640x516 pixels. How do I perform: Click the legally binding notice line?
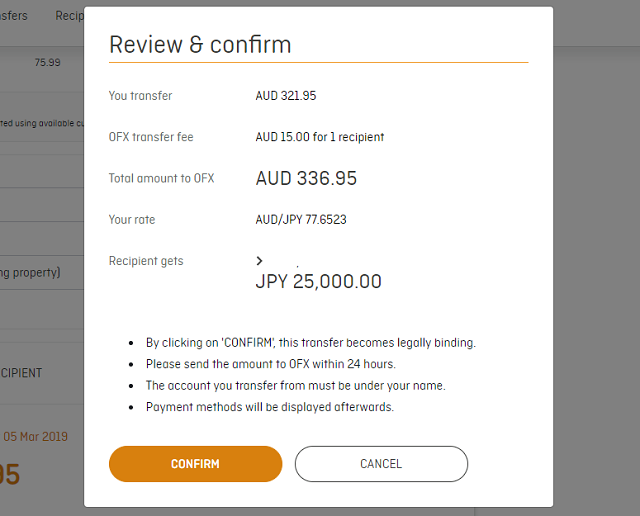click(x=311, y=342)
